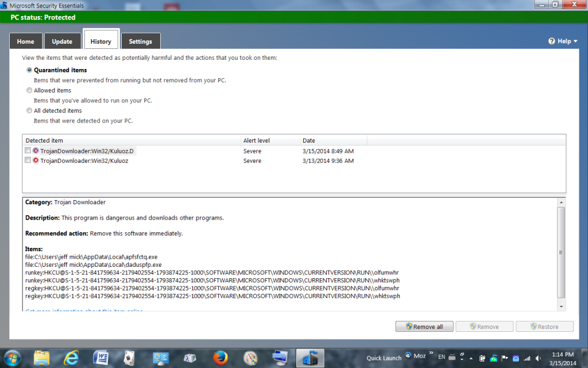The height and width of the screenshot is (368, 588).
Task: Open Microsoft Word from the taskbar
Action: point(100,357)
